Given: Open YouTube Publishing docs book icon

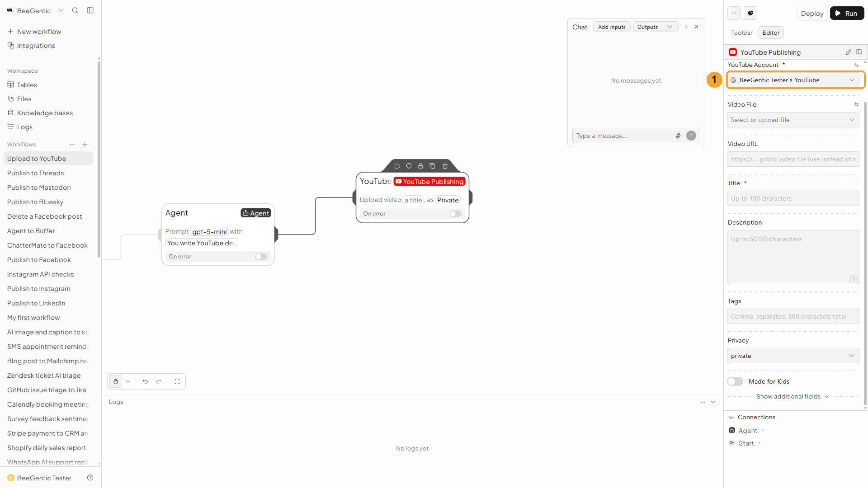Looking at the screenshot, I should tap(859, 52).
